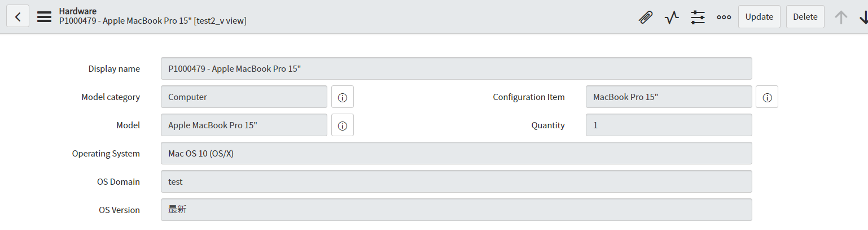Click the Quantity field
This screenshot has height=230, width=868.
pyautogui.click(x=669, y=125)
